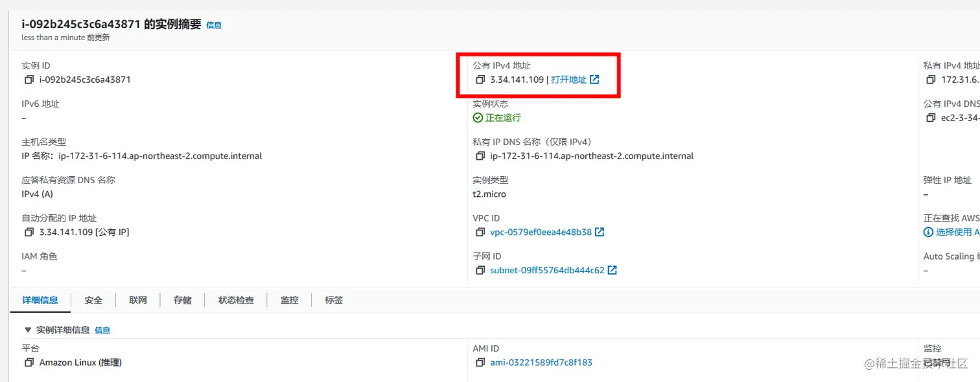
Task: Open subnet link subnet-09ff55764db444c62
Action: point(547,270)
